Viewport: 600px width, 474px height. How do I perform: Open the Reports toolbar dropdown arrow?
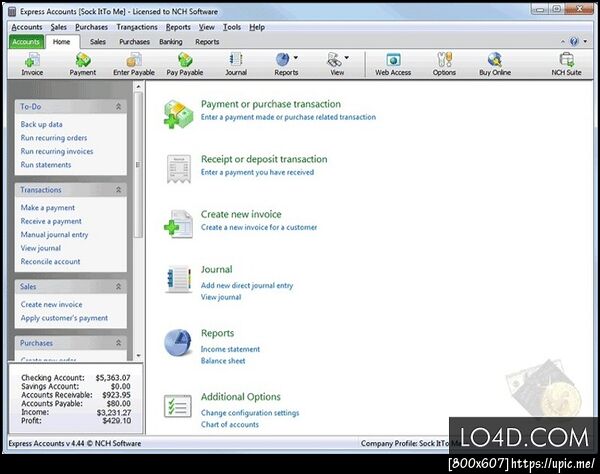(x=296, y=58)
